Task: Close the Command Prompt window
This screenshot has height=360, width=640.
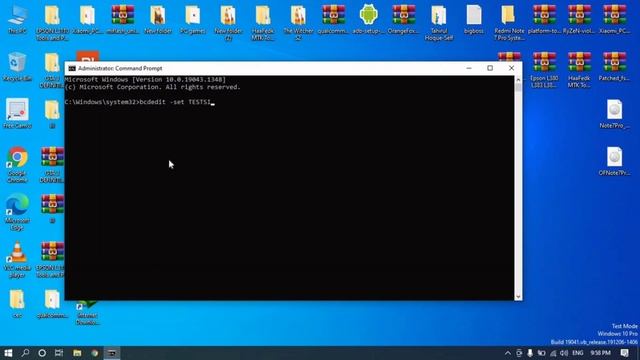Action: tap(511, 68)
